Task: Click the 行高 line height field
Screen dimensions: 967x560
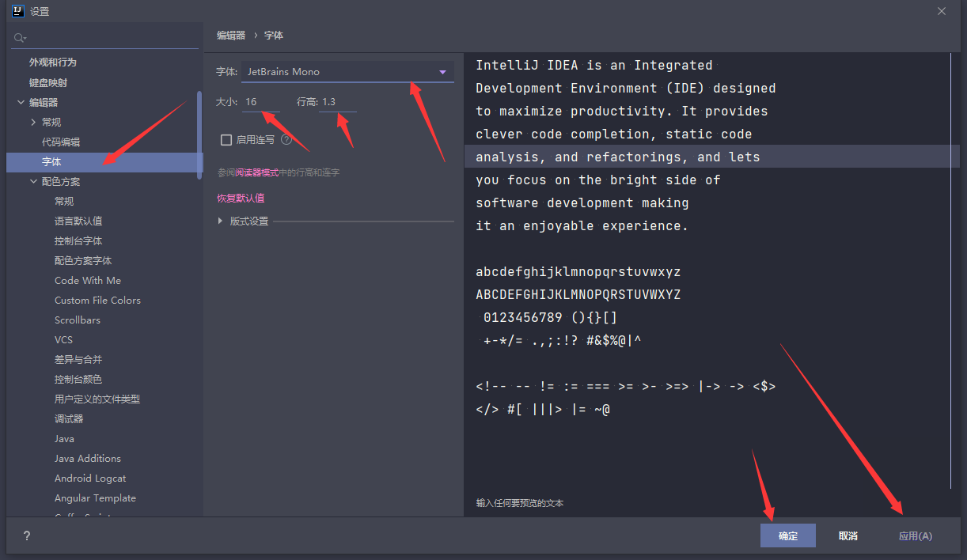Action: 336,102
